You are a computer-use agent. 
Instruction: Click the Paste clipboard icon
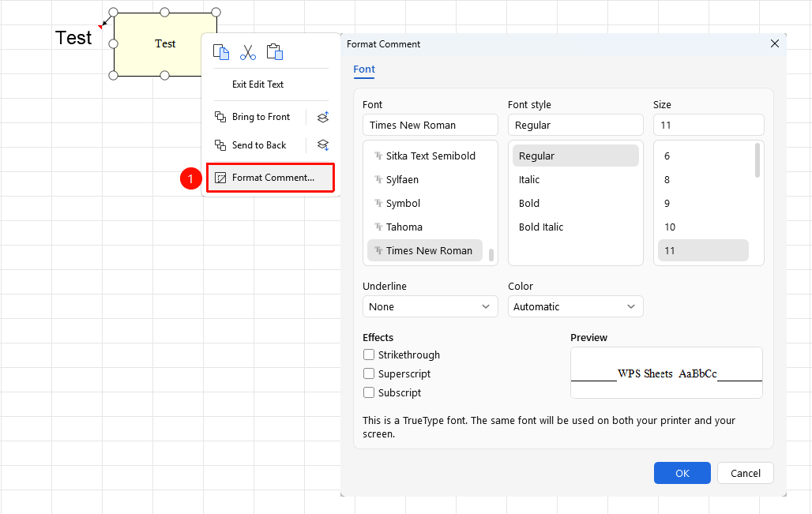click(274, 52)
